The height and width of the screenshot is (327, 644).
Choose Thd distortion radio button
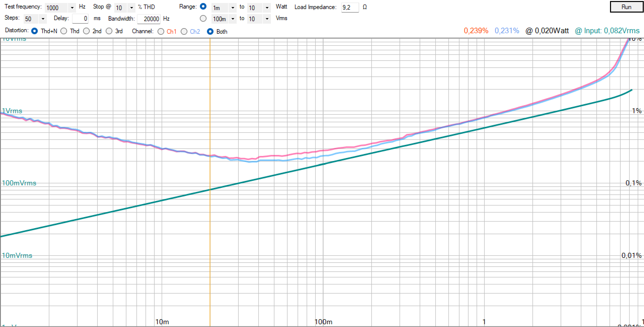point(64,31)
